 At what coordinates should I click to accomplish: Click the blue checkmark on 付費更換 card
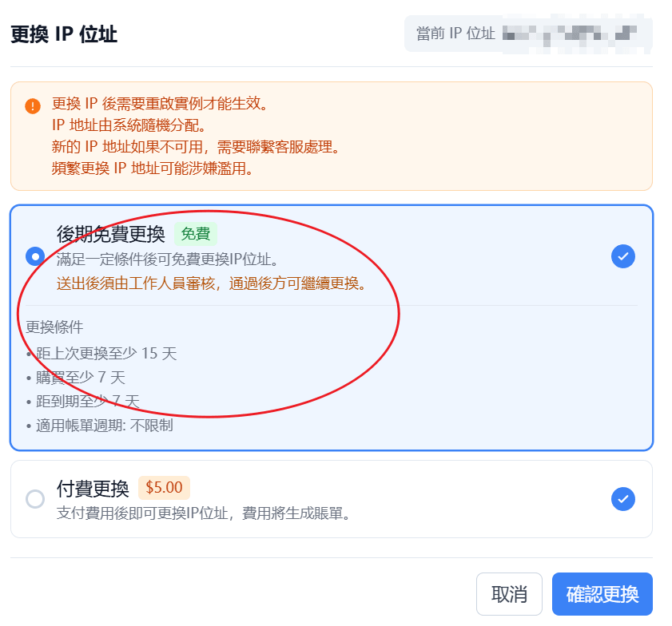click(x=623, y=499)
